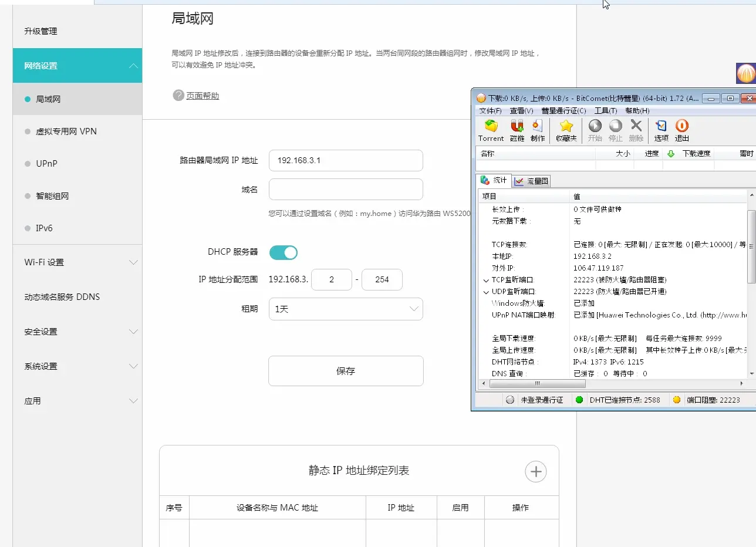
Task: Click the 路由器局域网 IP 地址 input field
Action: [346, 160]
